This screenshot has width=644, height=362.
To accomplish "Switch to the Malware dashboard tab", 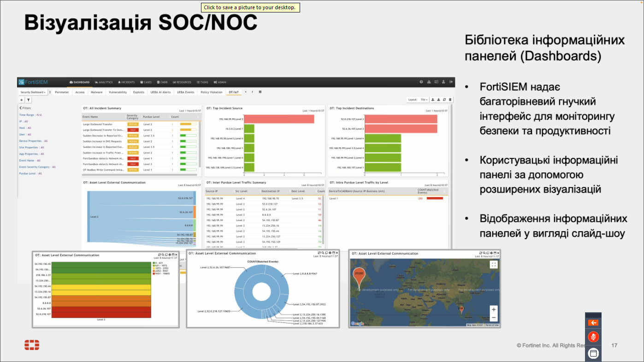I will 97,92.
